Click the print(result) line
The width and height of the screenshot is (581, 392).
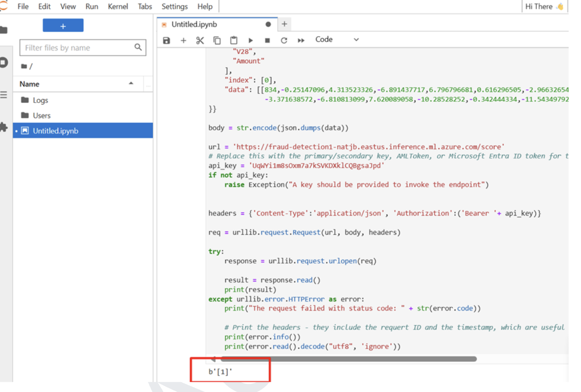pyautogui.click(x=250, y=289)
